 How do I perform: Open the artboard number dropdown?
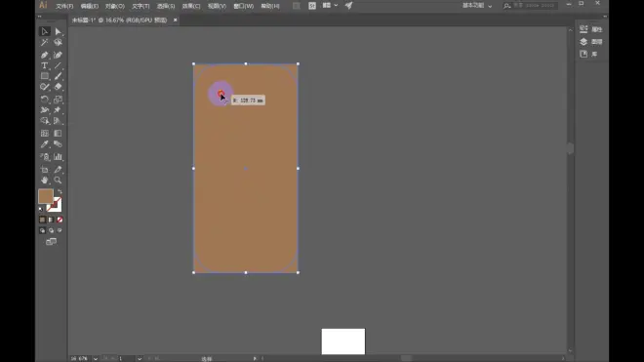[x=140, y=359]
